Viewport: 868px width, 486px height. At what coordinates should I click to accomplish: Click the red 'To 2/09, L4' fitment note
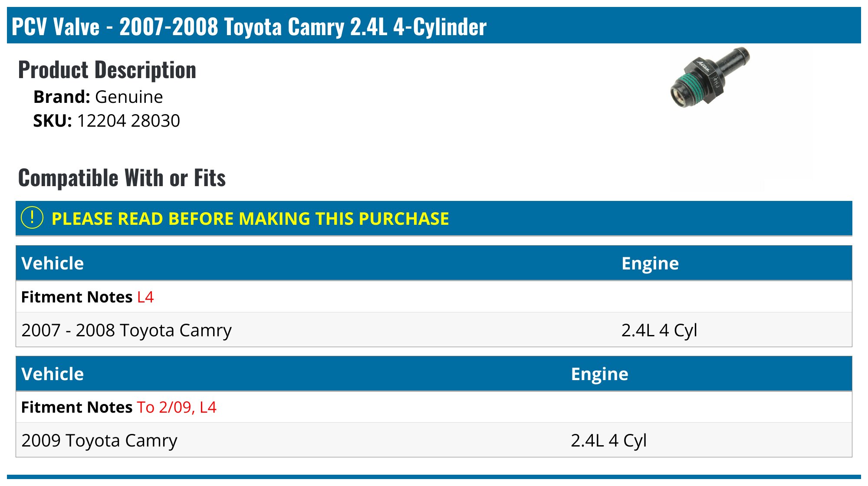tap(177, 407)
